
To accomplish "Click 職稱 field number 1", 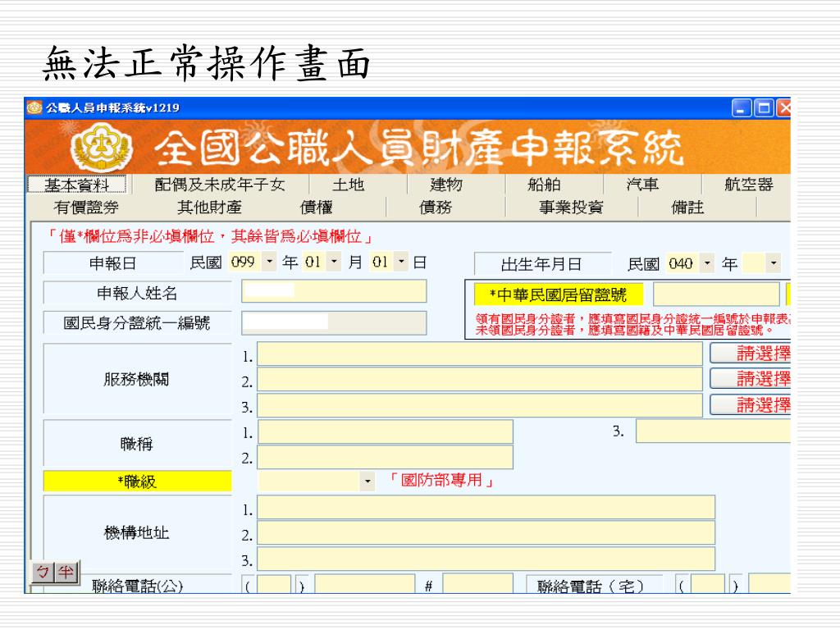I will pyautogui.click(x=386, y=431).
